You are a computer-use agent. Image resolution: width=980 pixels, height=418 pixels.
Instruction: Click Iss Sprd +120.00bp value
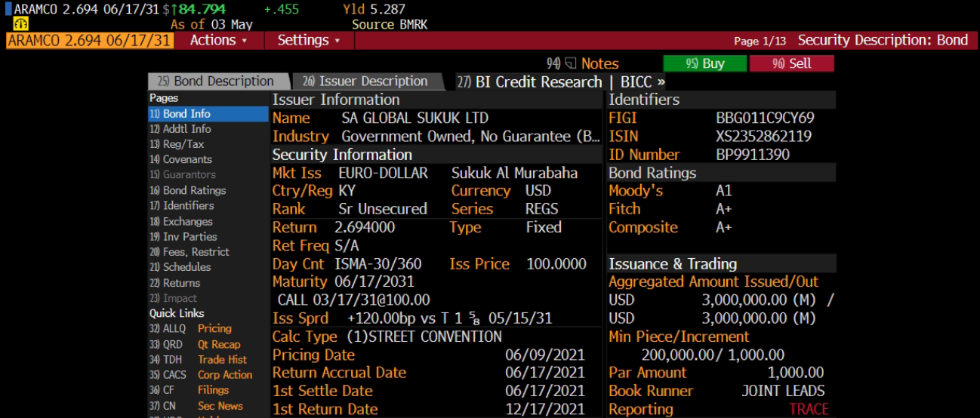point(449,318)
